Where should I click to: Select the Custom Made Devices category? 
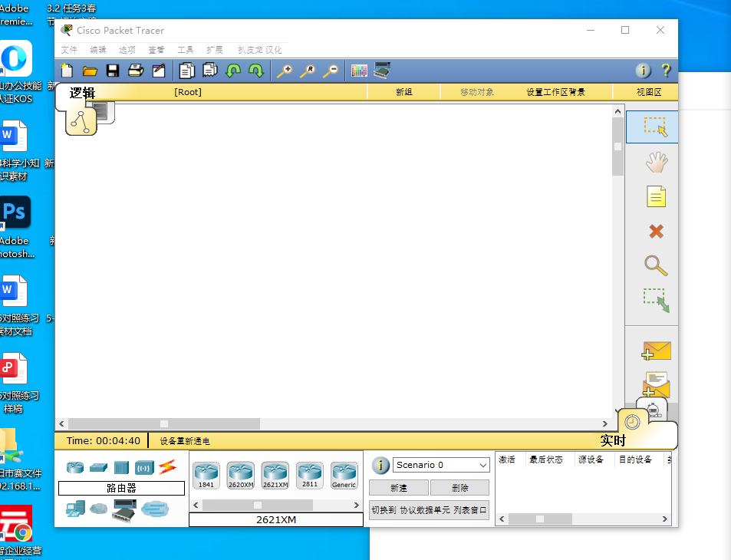click(124, 509)
